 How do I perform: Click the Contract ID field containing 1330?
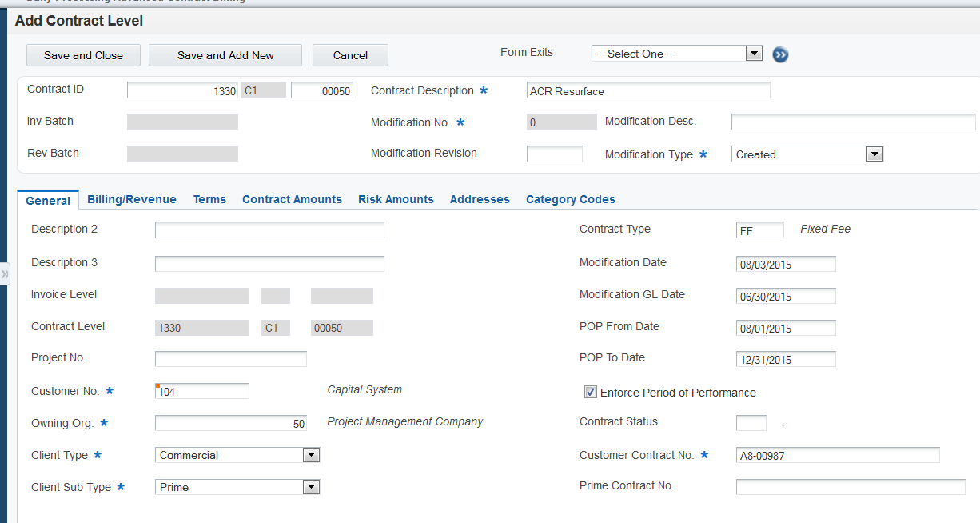(182, 90)
